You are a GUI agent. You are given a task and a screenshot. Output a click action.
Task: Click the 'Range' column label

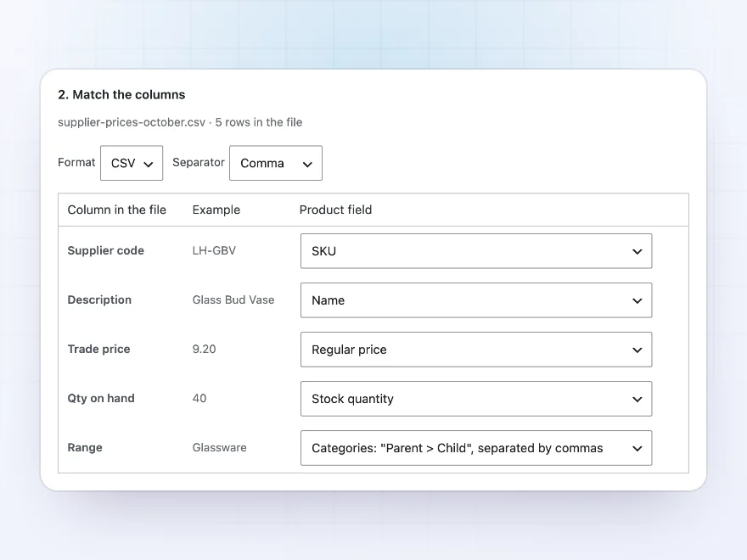point(85,448)
